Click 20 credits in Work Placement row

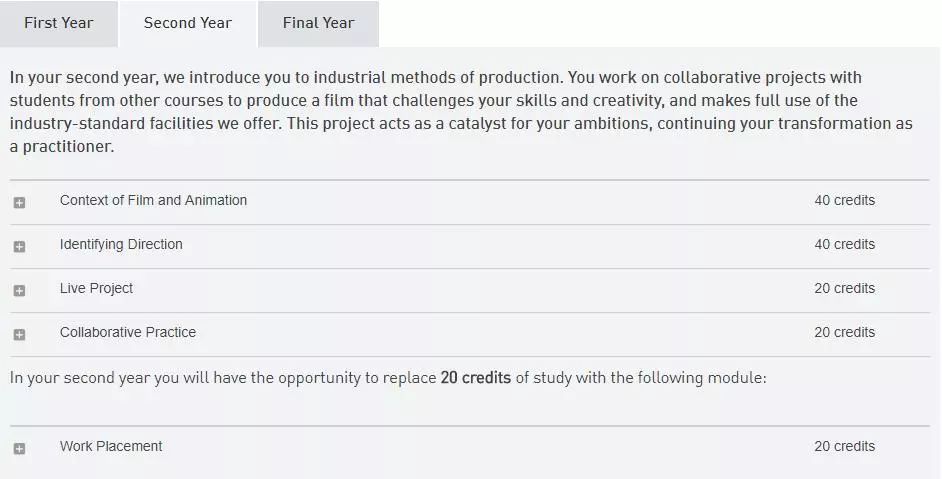point(844,446)
